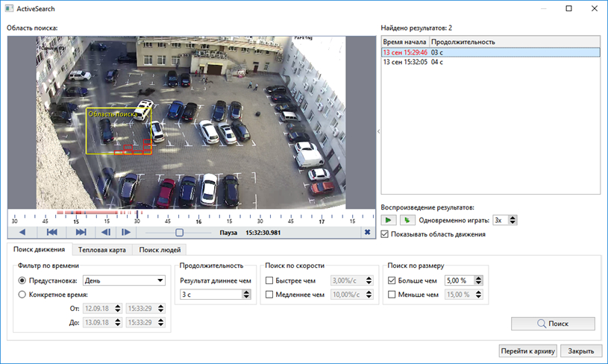Toggle the 'Показывать область движения' checkbox

point(385,234)
